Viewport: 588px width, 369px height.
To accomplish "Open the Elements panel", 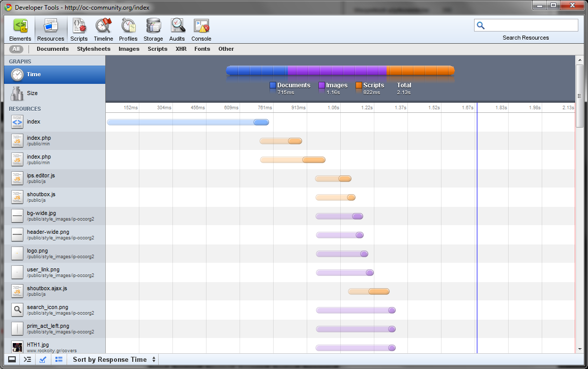I will [20, 30].
